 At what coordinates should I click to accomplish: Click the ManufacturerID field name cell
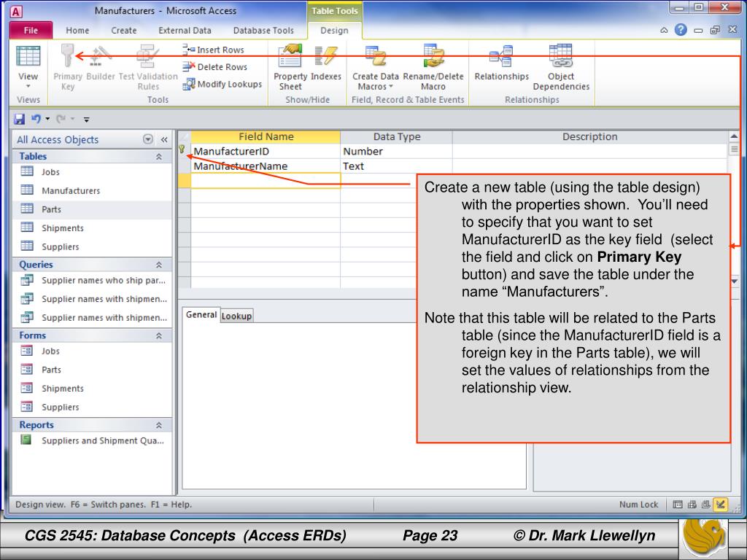pos(266,152)
